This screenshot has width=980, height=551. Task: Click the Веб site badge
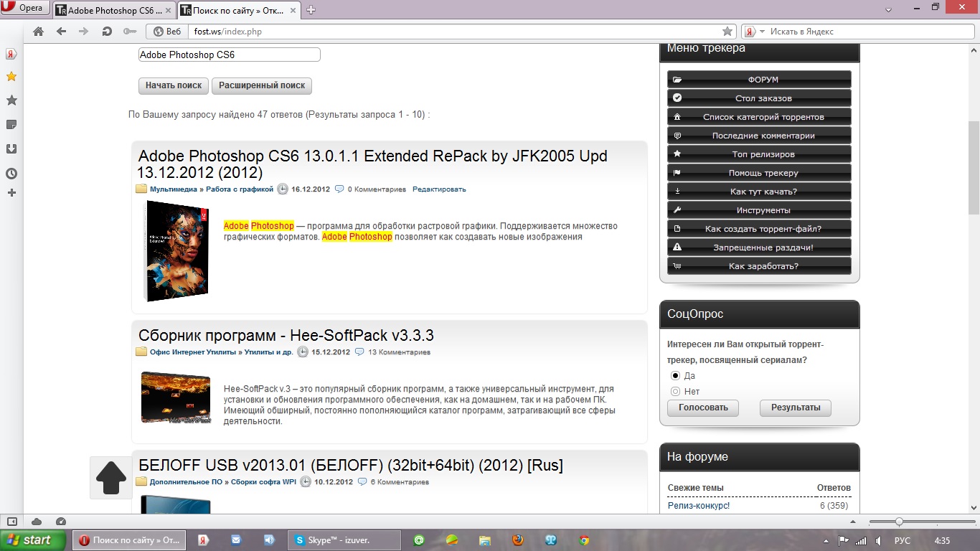coord(166,32)
